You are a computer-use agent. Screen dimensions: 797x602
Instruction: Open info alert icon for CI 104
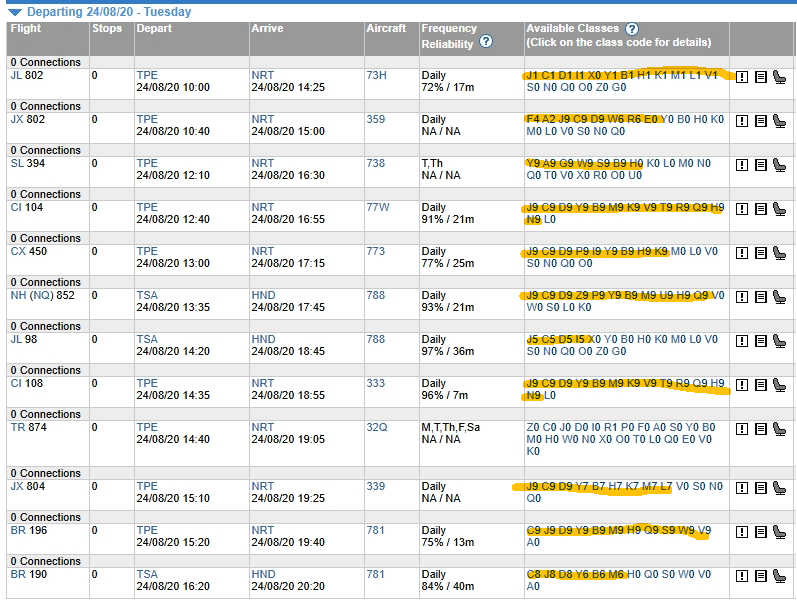click(742, 209)
